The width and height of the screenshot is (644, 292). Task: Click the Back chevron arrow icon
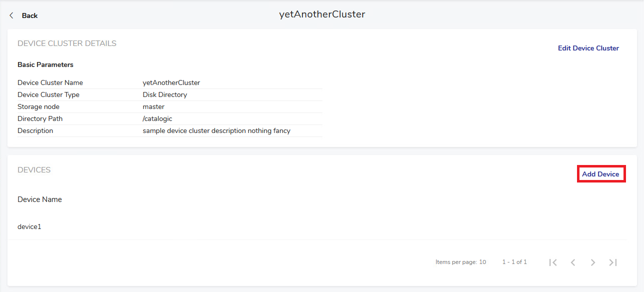click(x=11, y=15)
